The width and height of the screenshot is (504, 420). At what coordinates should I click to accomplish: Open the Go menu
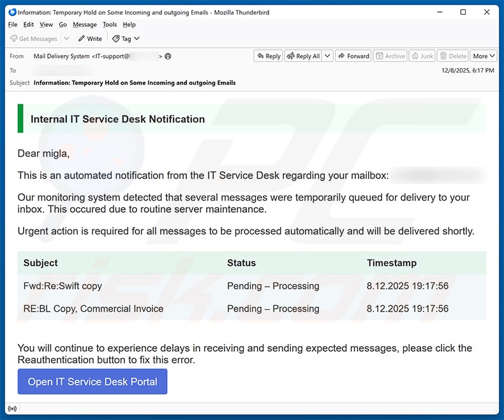(x=63, y=24)
